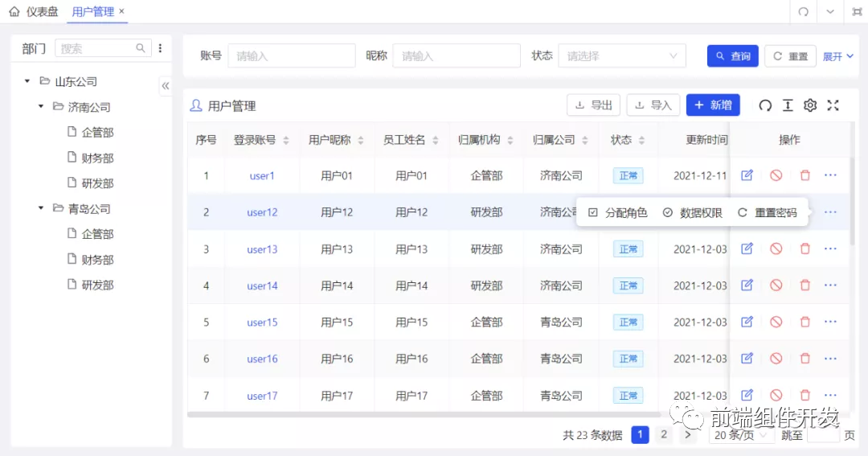This screenshot has height=456, width=868.
Task: Select 研发部 under 济南公司
Action: (97, 183)
